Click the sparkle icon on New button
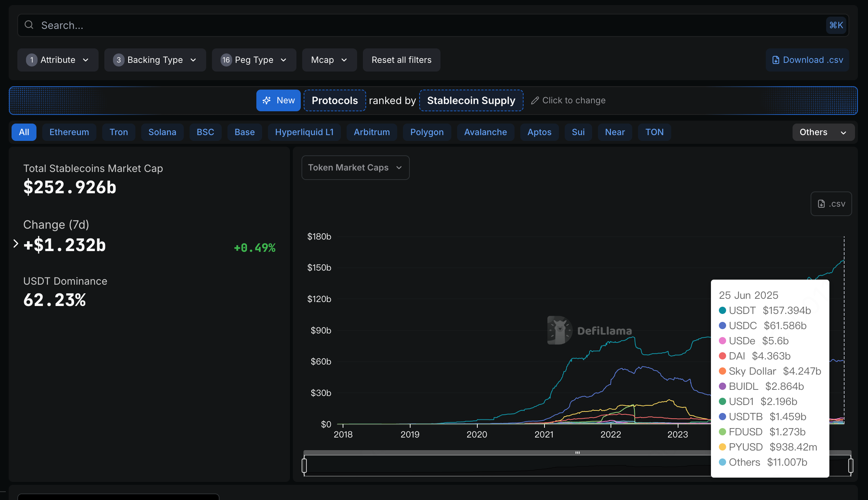Screen dimensions: 868x500 tap(266, 100)
